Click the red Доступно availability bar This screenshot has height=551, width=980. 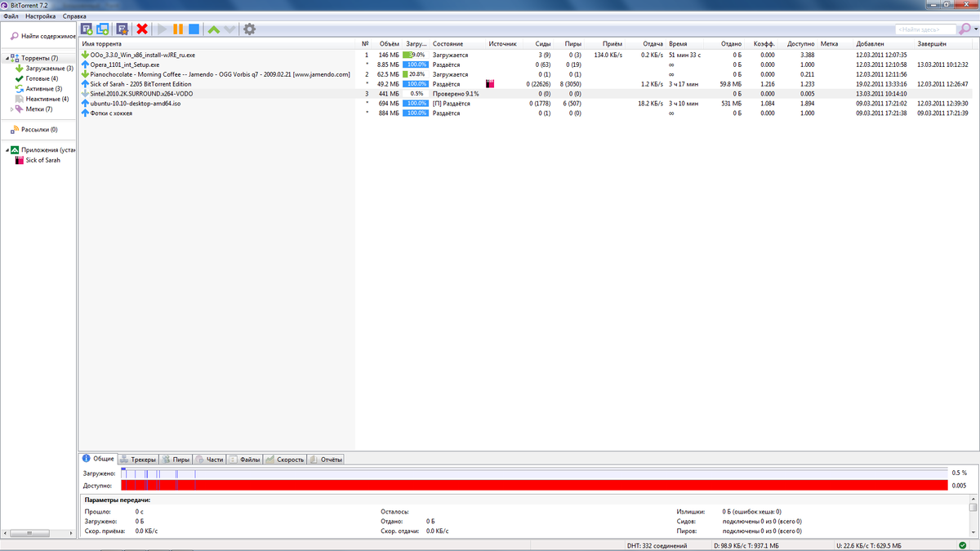[534, 486]
